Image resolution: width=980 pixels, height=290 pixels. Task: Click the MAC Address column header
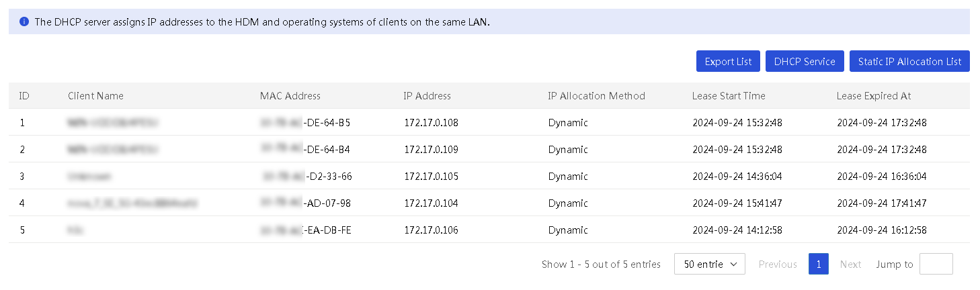pos(290,96)
